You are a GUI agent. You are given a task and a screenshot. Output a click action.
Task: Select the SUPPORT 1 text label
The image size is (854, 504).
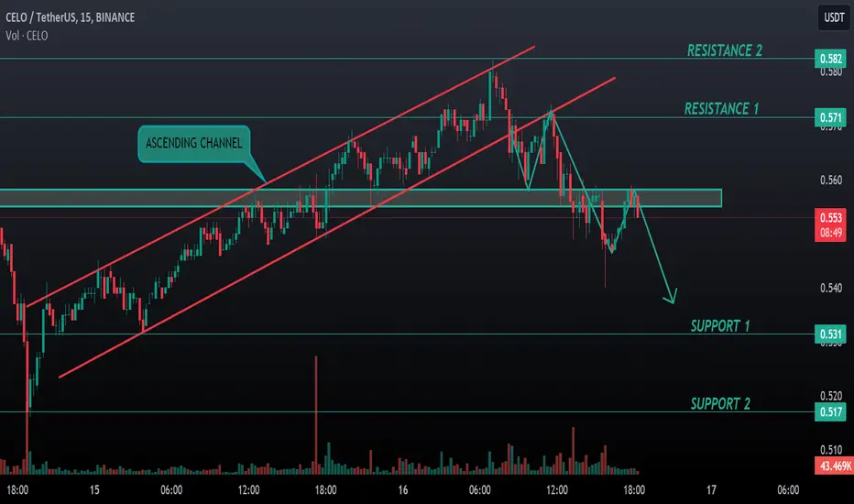(x=720, y=326)
